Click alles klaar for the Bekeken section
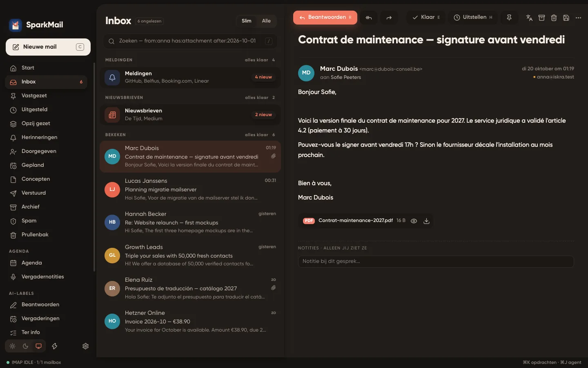This screenshot has height=368, width=588. click(256, 135)
